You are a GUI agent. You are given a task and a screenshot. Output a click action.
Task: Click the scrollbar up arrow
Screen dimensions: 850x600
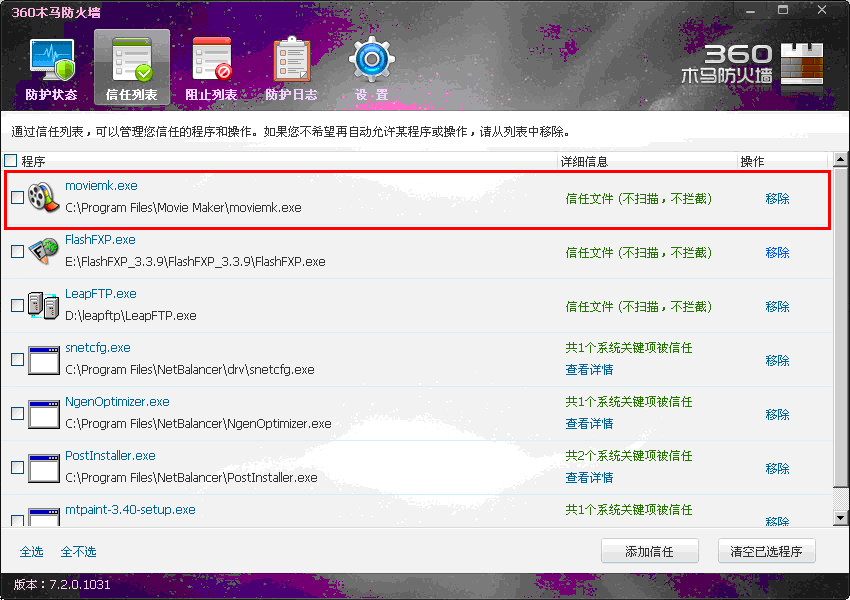pos(841,159)
